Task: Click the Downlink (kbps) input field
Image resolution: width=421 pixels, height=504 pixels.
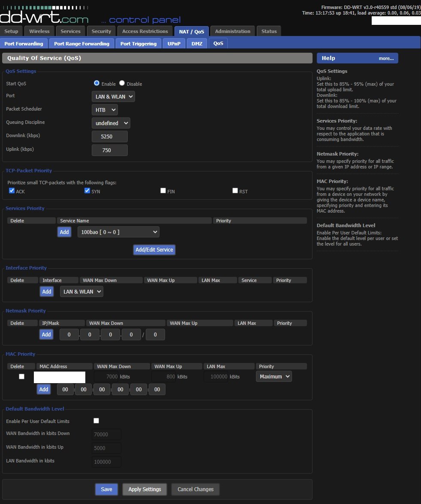Action: (x=110, y=136)
